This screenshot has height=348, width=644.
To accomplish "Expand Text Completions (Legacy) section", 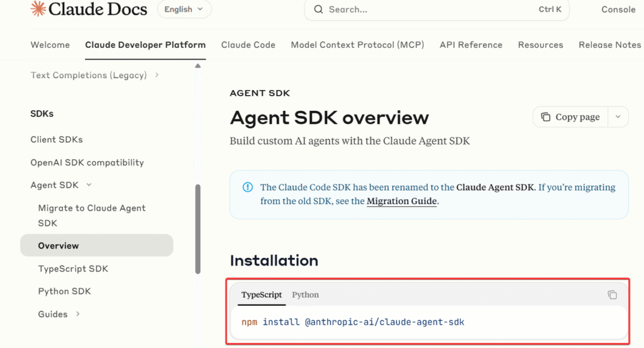I will point(157,76).
